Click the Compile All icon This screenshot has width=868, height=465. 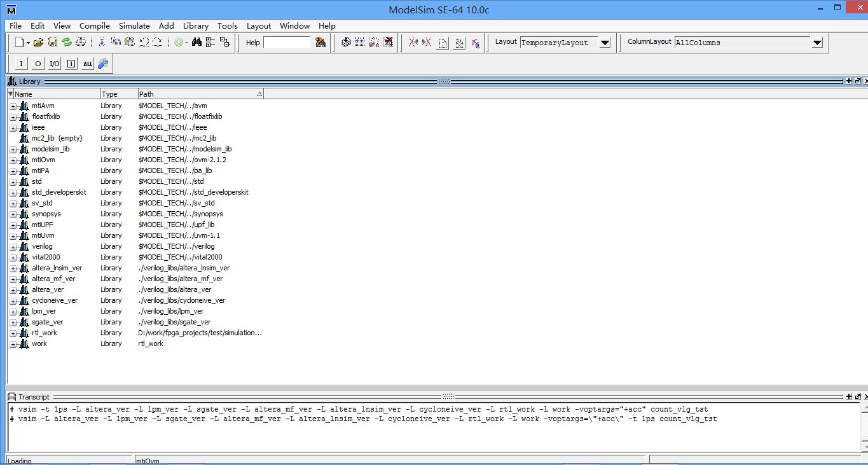pos(360,42)
